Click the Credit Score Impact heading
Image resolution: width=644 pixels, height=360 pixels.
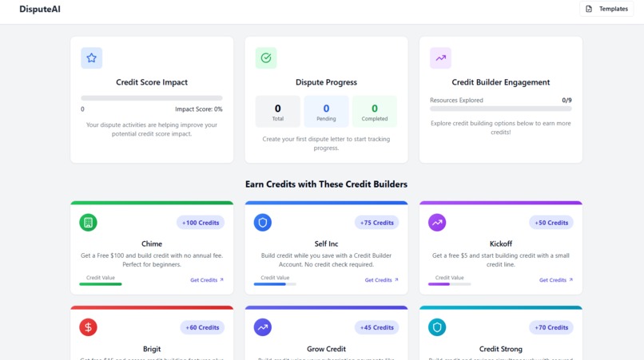[152, 82]
